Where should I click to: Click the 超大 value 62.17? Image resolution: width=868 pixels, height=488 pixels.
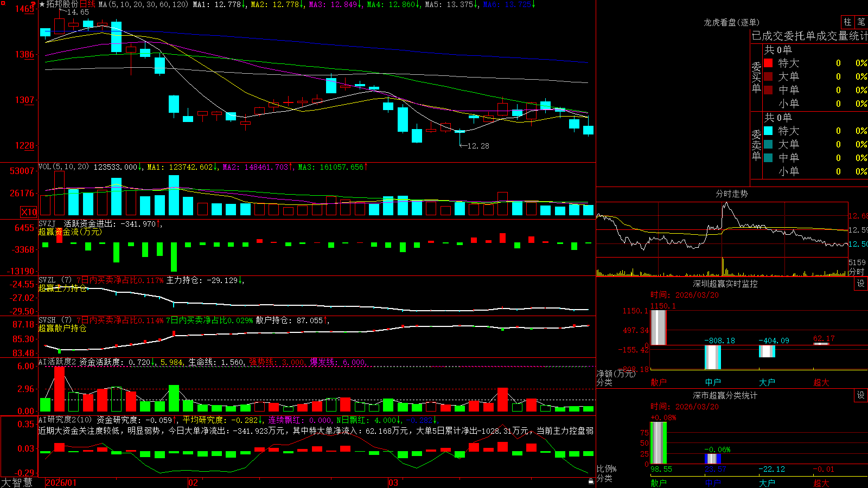pos(824,339)
